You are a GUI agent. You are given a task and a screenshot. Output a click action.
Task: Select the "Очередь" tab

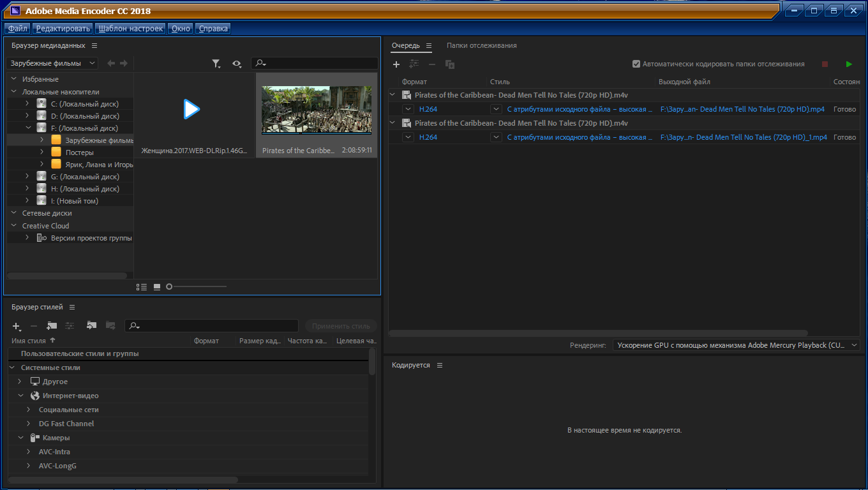[x=406, y=45]
